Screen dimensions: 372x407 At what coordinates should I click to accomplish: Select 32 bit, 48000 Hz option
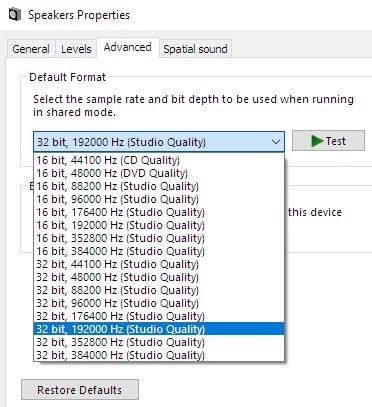pos(159,277)
